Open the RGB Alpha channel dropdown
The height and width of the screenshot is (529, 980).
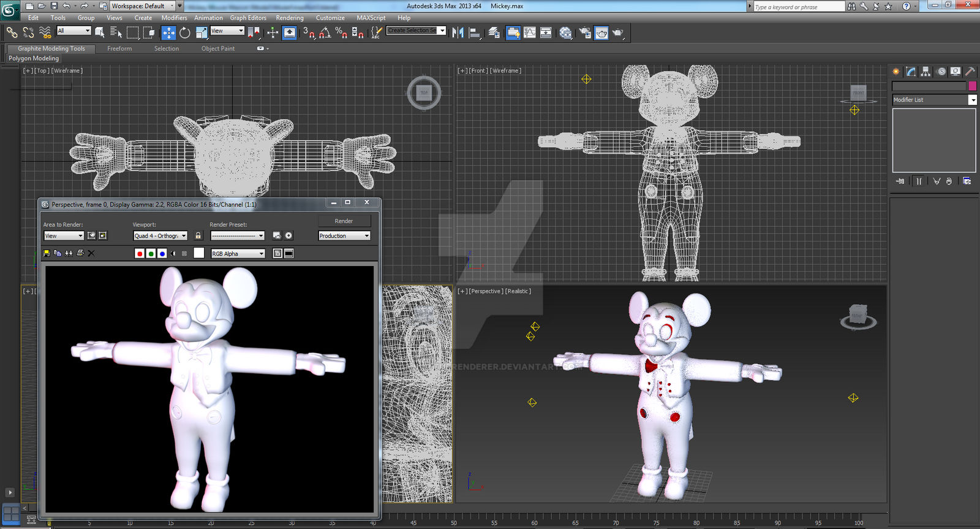click(238, 253)
